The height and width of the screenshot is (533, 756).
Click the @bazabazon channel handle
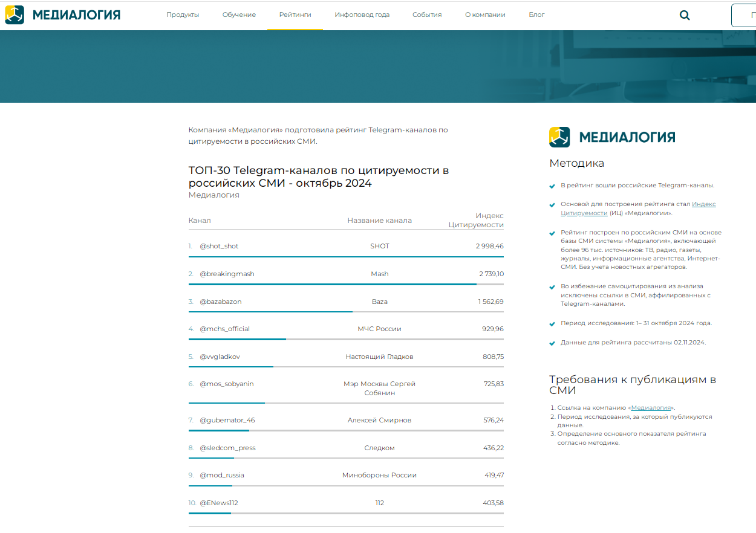221,302
